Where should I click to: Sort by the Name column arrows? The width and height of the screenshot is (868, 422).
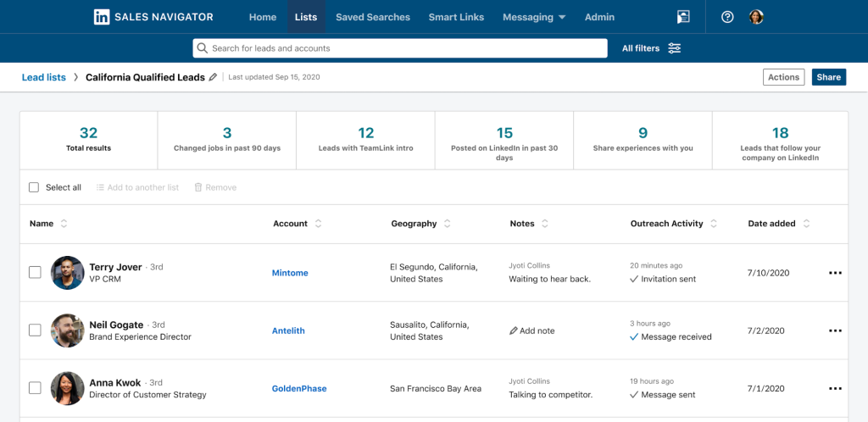(x=64, y=224)
